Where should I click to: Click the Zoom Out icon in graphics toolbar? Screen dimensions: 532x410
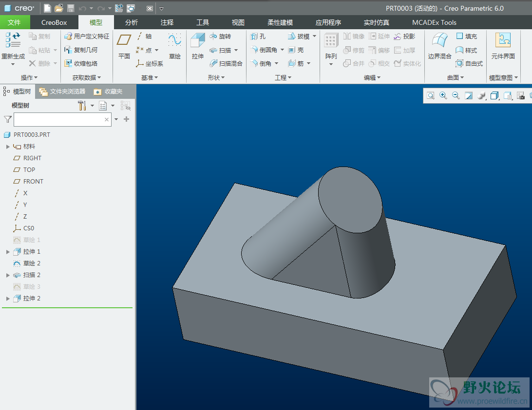pyautogui.click(x=456, y=95)
